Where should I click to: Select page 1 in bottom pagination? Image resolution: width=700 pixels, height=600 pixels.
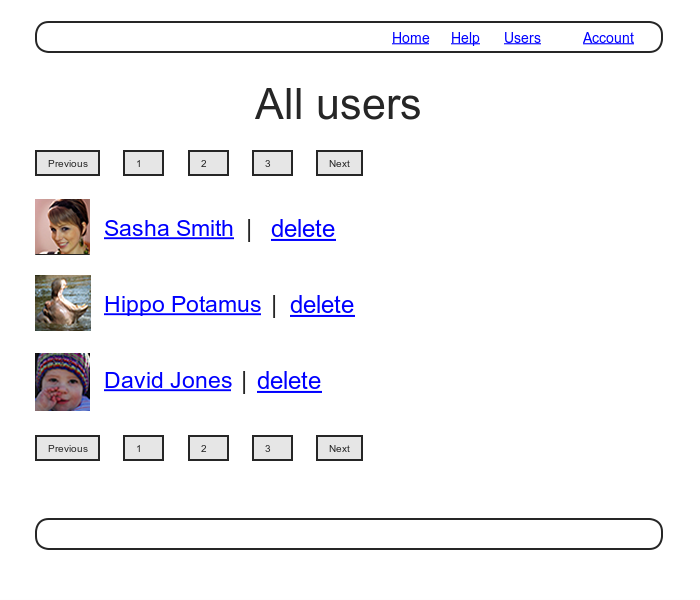tap(143, 448)
